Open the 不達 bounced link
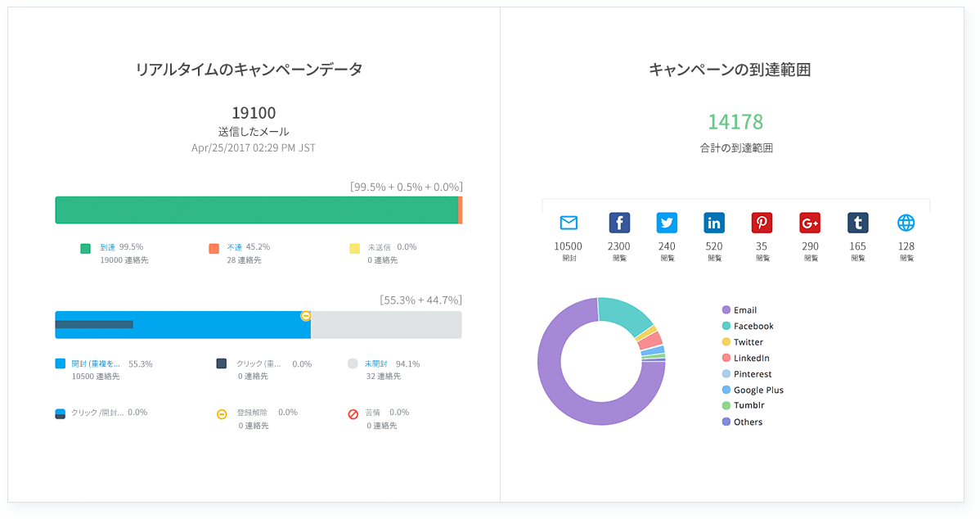Screen dimensions: 980x519 click(235, 247)
